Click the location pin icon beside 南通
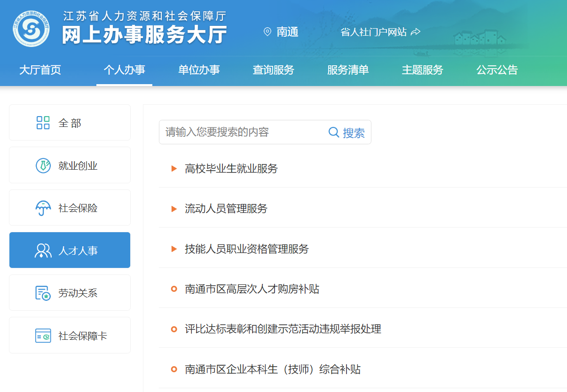567x392 pixels. click(x=268, y=32)
